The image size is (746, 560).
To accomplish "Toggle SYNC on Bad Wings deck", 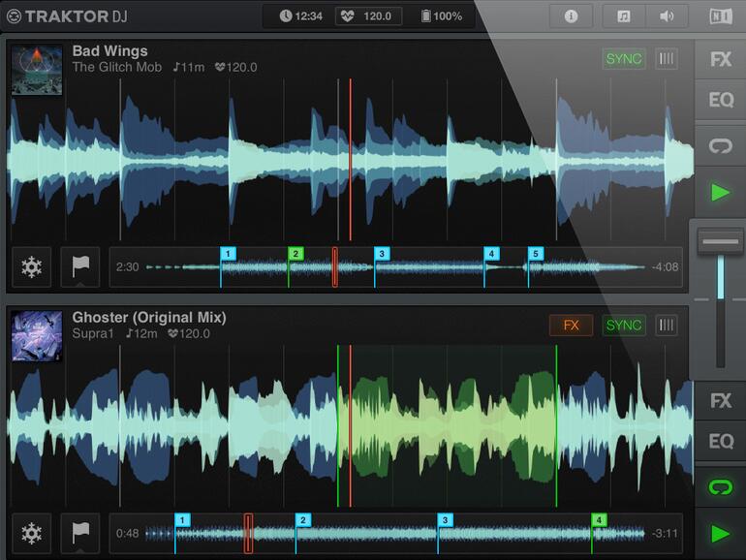I will (x=624, y=59).
